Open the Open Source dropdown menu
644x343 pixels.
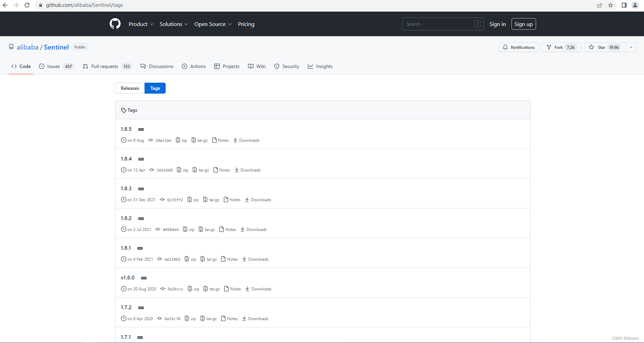[213, 24]
